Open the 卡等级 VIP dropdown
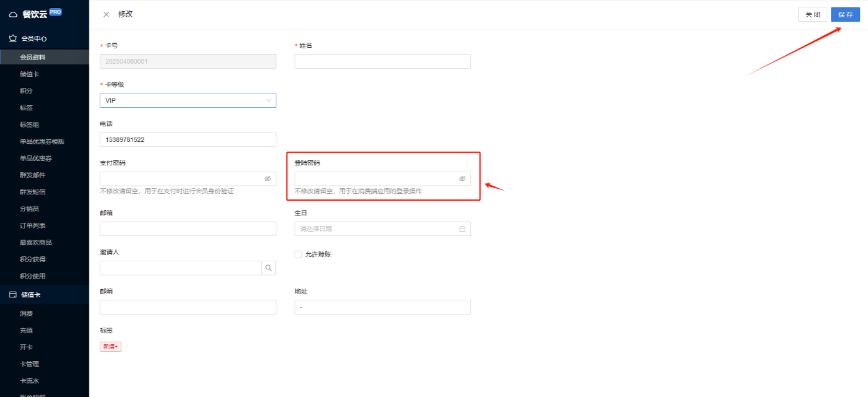 coord(188,100)
